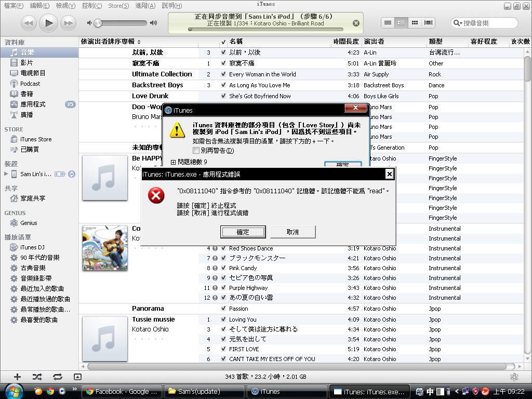Open 90 年代的音樂 smart playlist

(x=39, y=258)
